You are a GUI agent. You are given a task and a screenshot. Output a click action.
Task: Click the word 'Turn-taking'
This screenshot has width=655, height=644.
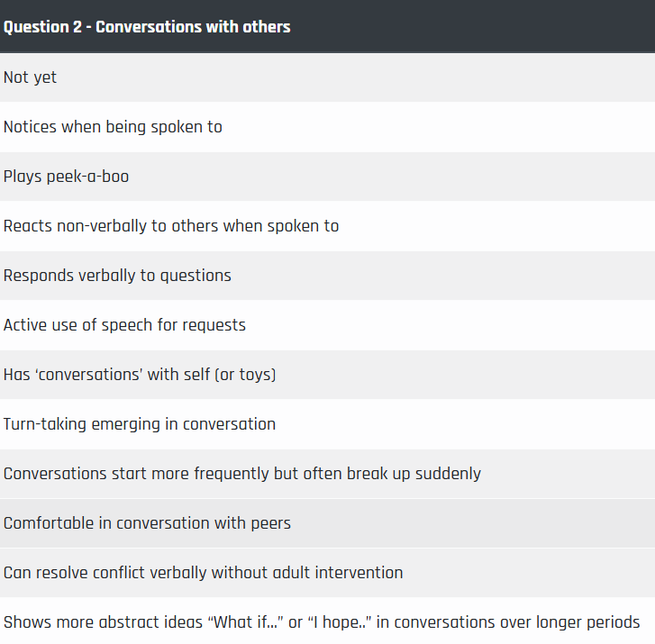coord(45,425)
